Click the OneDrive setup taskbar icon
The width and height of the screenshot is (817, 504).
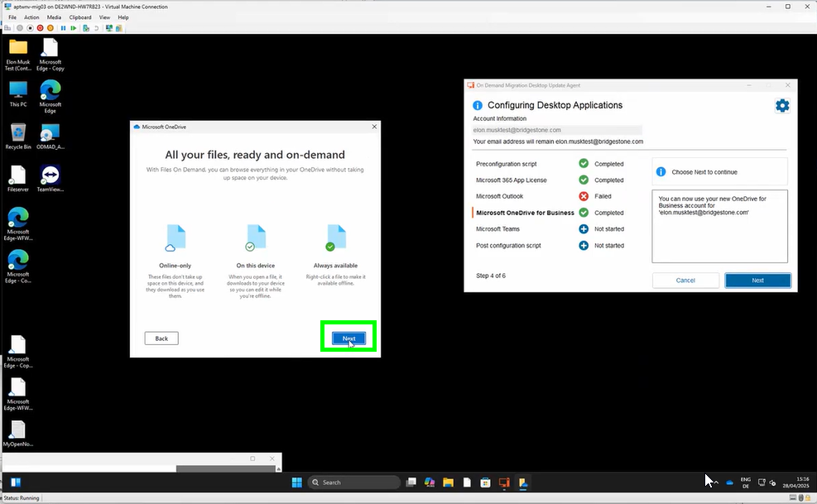pyautogui.click(x=522, y=482)
